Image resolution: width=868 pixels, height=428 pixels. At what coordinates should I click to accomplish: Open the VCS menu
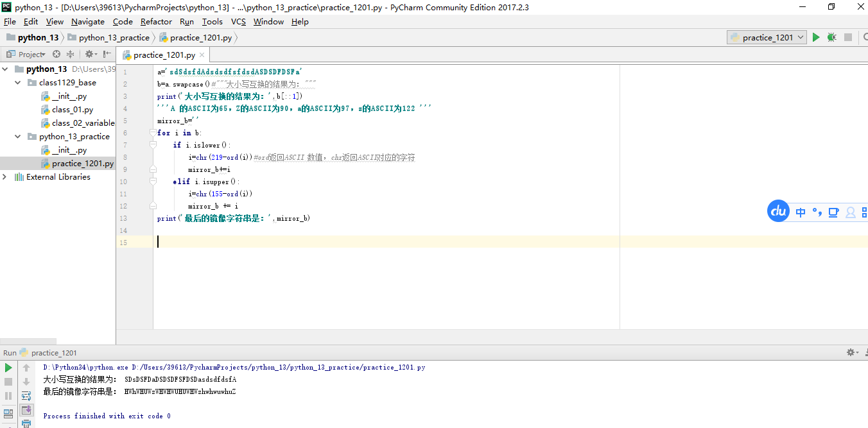click(x=238, y=21)
